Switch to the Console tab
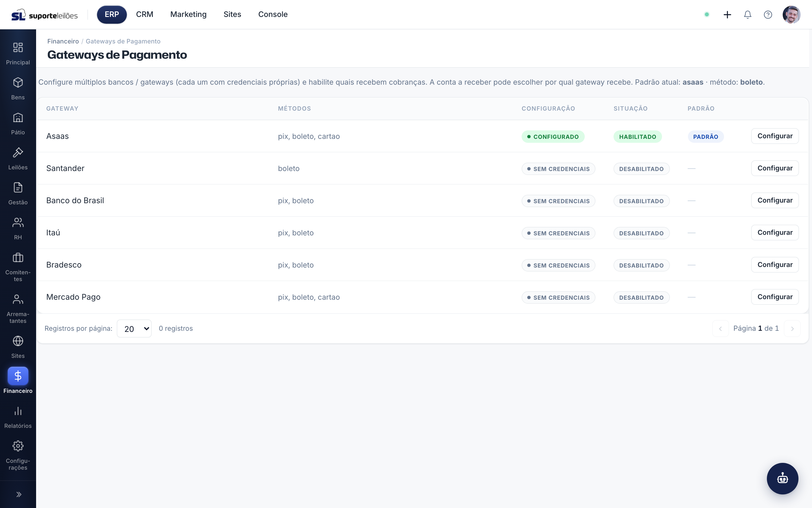Screen dimensions: 812x508 [273, 14]
